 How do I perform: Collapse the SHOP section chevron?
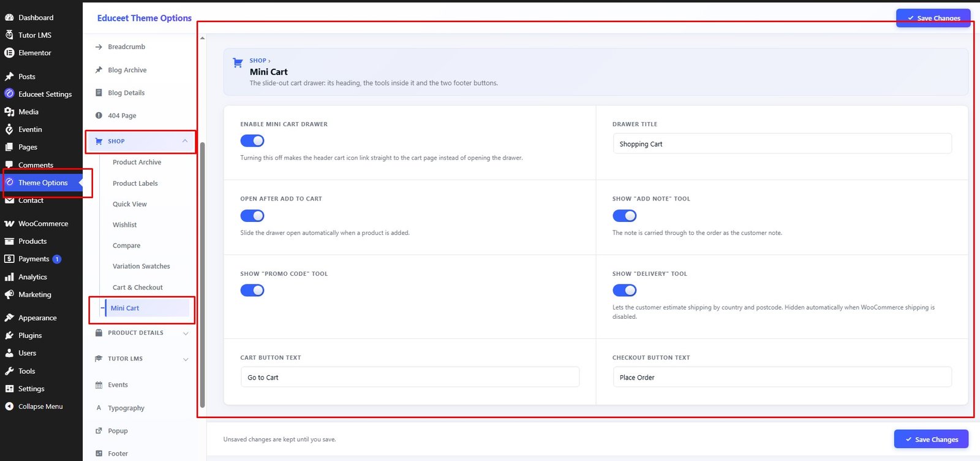coord(185,141)
